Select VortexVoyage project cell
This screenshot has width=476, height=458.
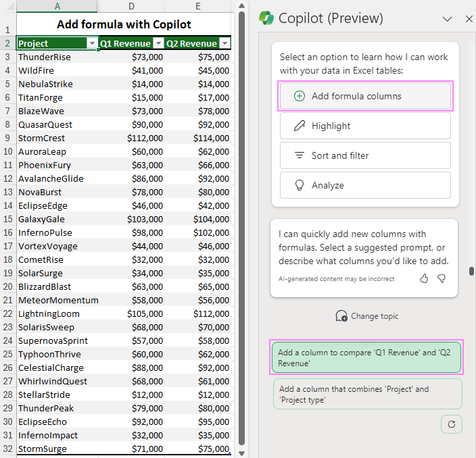coord(57,246)
